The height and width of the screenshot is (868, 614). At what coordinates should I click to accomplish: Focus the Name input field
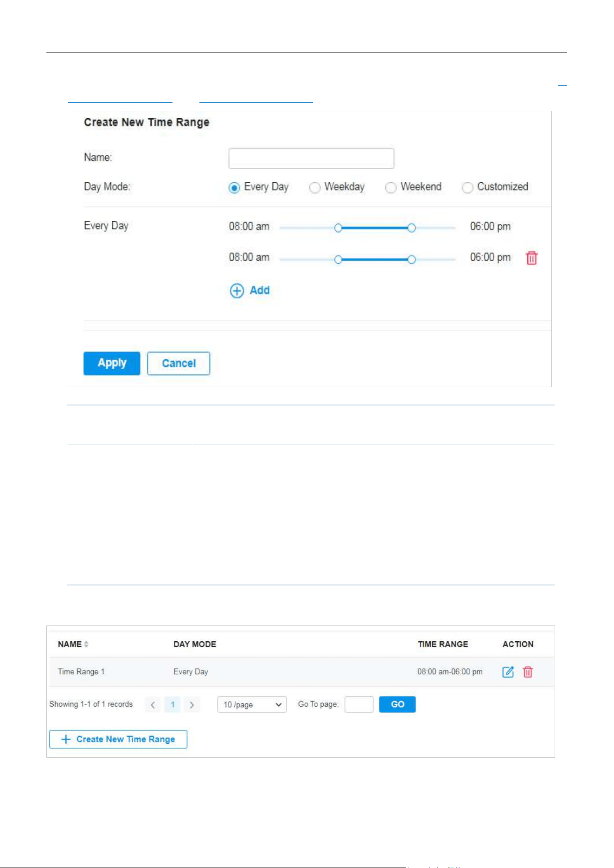(311, 159)
